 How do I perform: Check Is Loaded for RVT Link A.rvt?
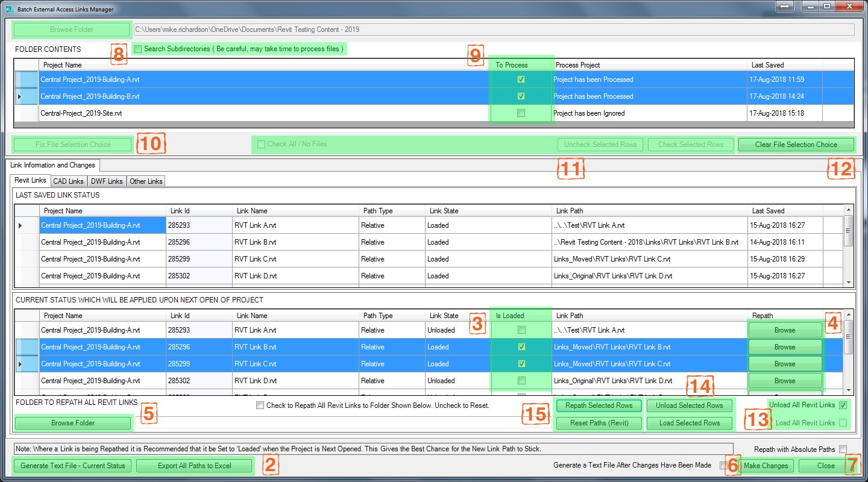521,330
